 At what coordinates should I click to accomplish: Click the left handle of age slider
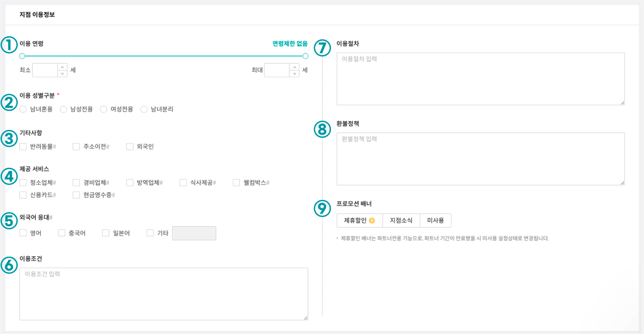(22, 56)
